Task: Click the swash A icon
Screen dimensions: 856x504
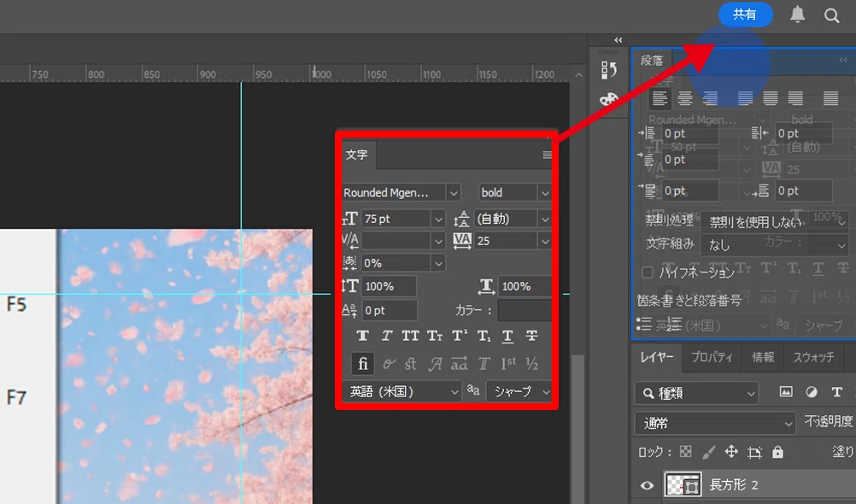Action: 435,364
